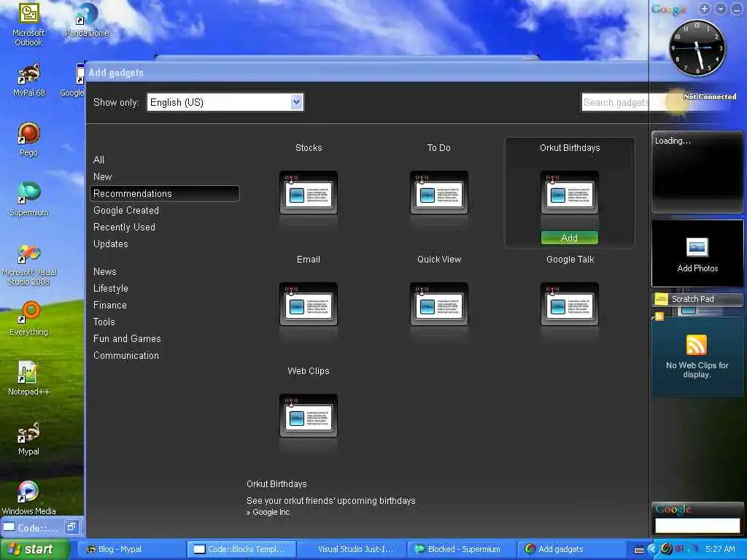Show the Updates category
The width and height of the screenshot is (747, 560).
tap(111, 244)
